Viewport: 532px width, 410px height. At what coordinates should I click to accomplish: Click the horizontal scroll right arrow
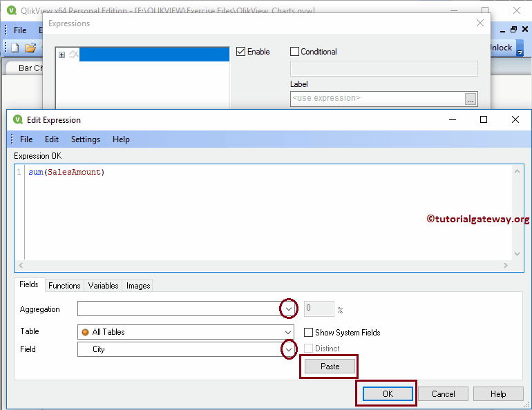coord(506,265)
